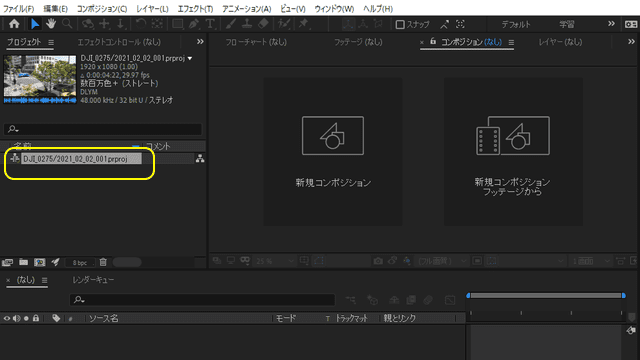Switch to the エフェクトコントロール (なし) tab
This screenshot has height=360, width=640.
[x=119, y=42]
